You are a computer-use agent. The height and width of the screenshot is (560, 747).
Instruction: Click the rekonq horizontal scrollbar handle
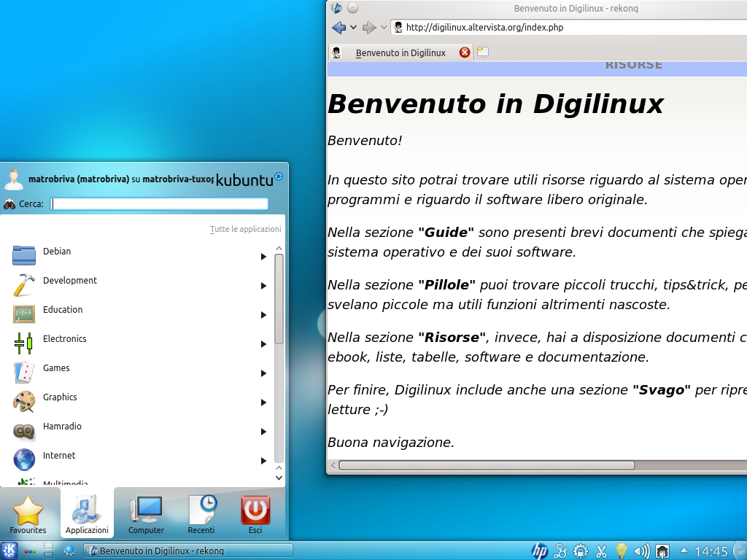pos(487,465)
